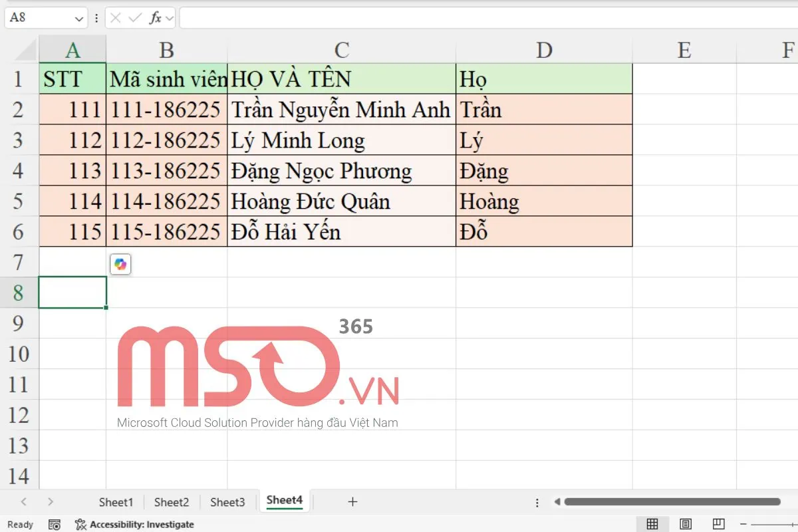The height and width of the screenshot is (532, 798).
Task: Click the three-dot handle beside the Name Box
Action: 96,18
